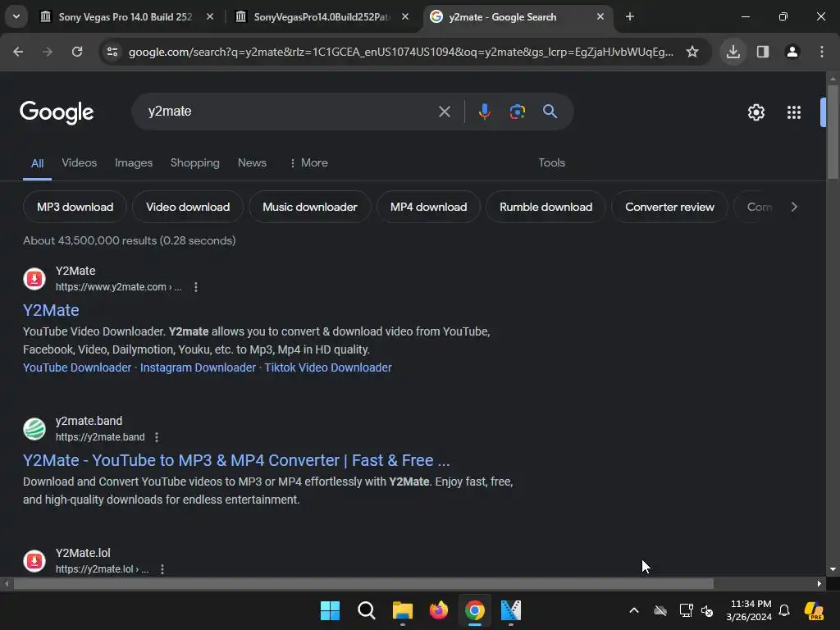Open the Chrome profile menu
Screen dimensions: 840x630
[792, 52]
